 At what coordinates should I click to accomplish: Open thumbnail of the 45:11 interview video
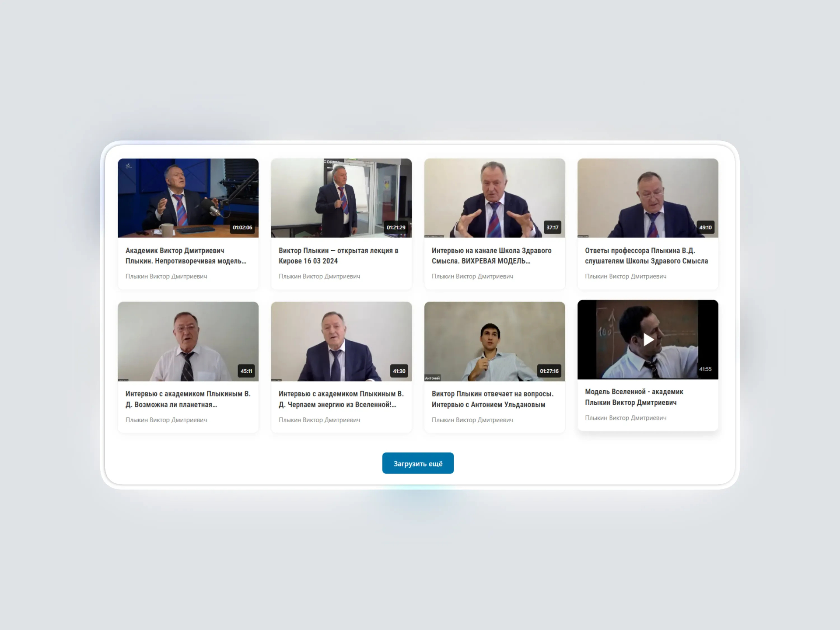pos(188,341)
